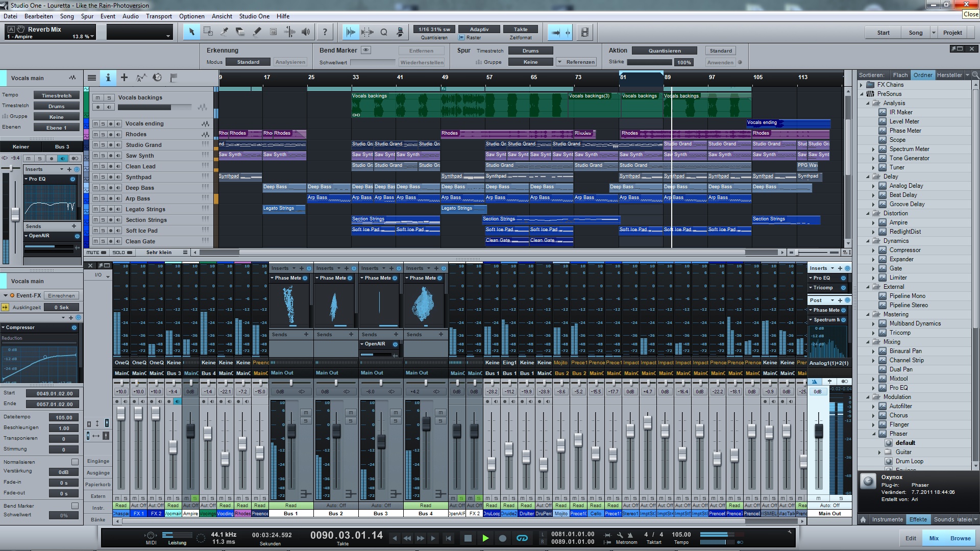The height and width of the screenshot is (551, 980).
Task: Toggle Compressor power in Event-FX
Action: pos(74,328)
